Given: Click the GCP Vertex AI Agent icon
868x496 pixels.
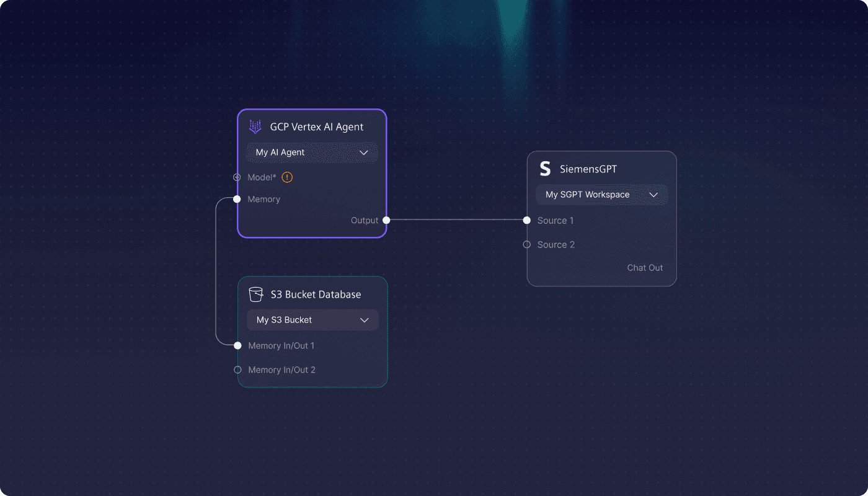Looking at the screenshot, I should [x=255, y=127].
